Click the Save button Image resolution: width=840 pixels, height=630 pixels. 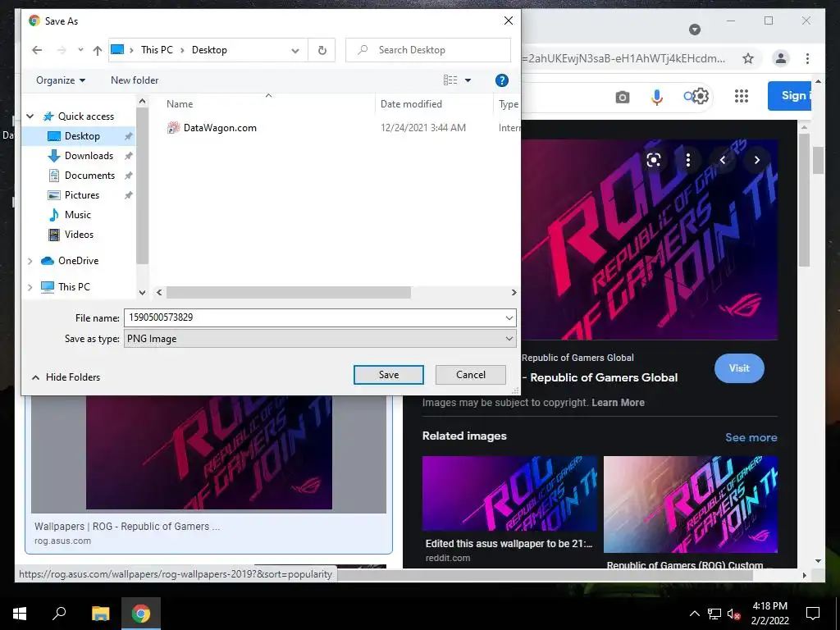click(388, 375)
